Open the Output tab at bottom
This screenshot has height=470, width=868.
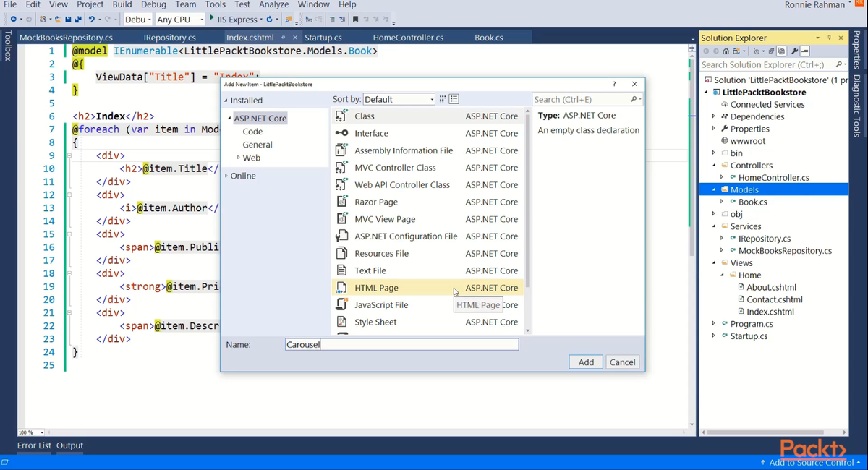click(70, 445)
